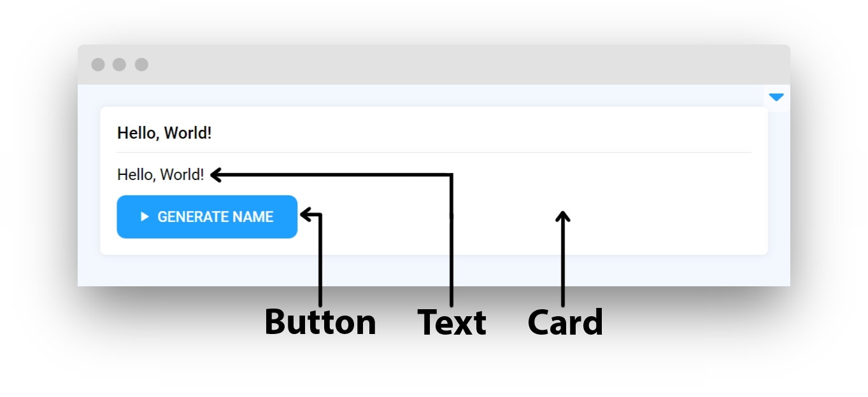Click the play triangle icon inside Generate Name
The height and width of the screenshot is (397, 868).
point(145,217)
